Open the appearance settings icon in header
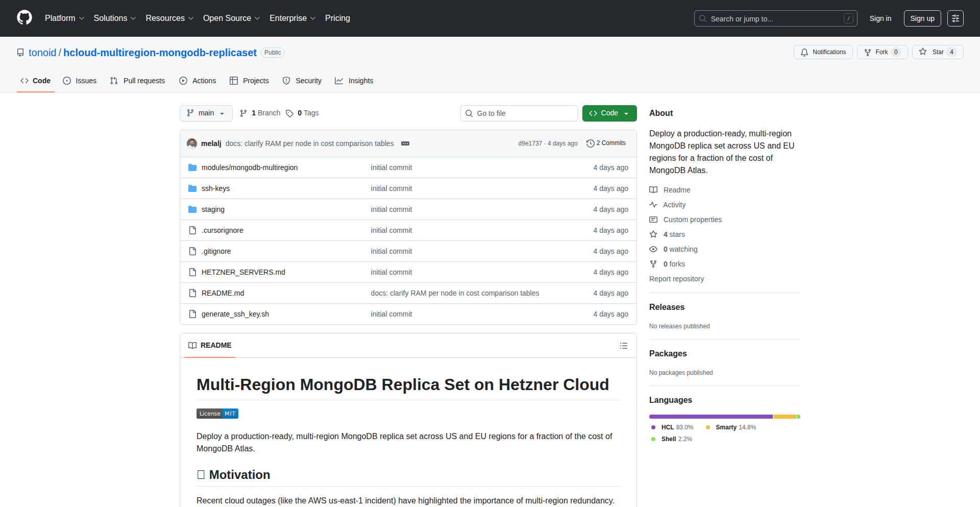 [955, 18]
